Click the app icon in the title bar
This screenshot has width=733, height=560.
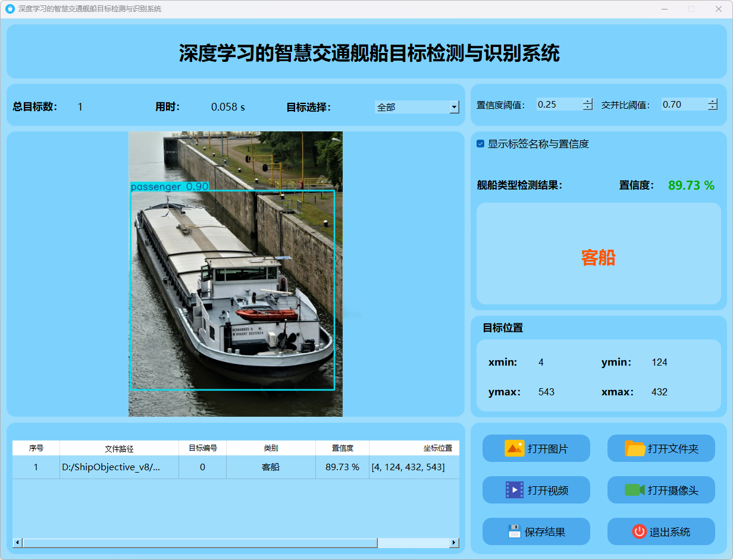[10, 9]
